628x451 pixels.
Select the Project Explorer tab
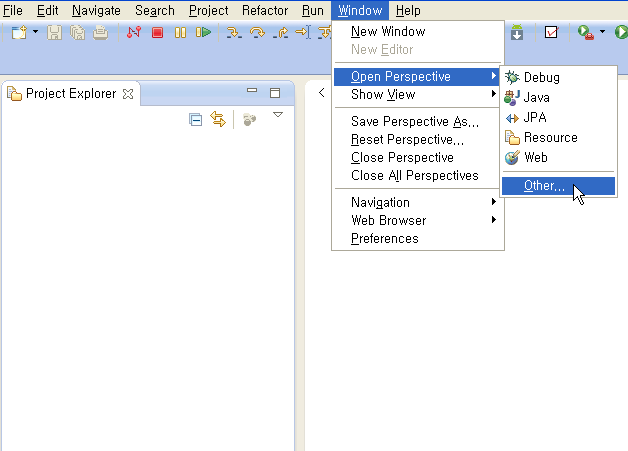tap(70, 94)
